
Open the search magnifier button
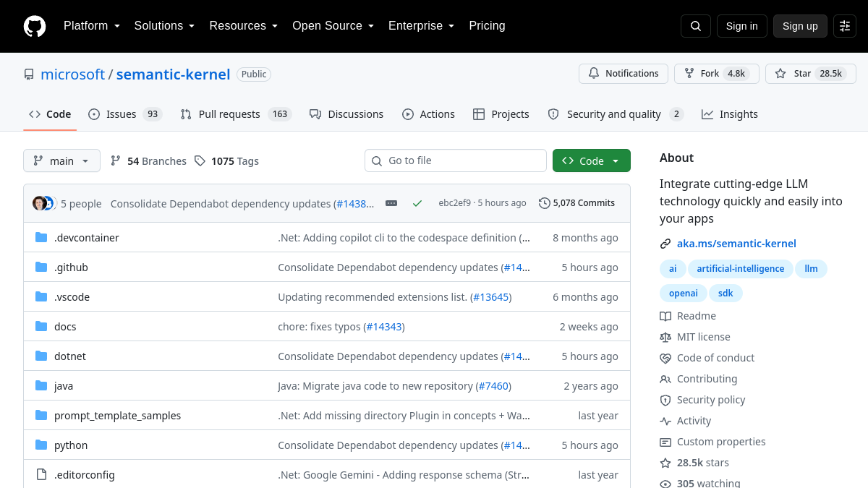(x=696, y=26)
